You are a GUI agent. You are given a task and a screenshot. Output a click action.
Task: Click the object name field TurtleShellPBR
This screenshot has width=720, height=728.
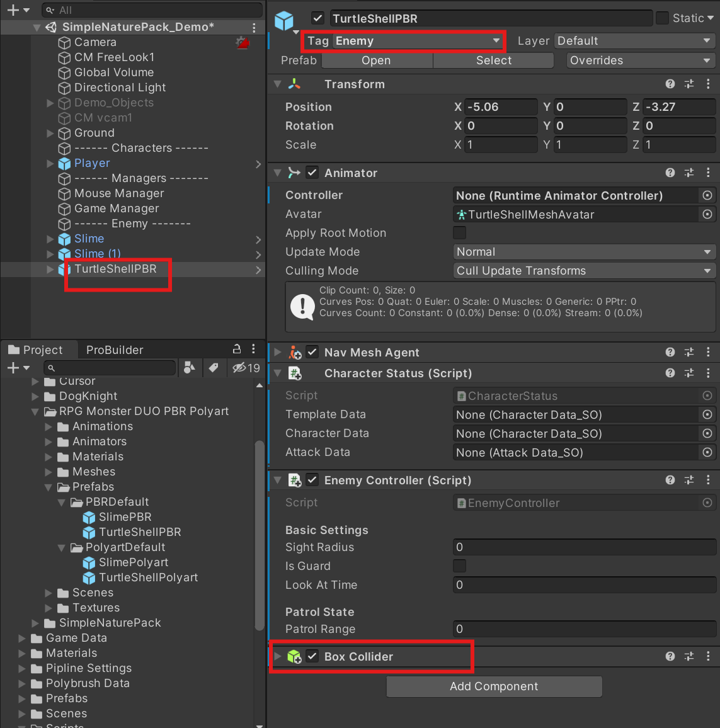click(491, 18)
